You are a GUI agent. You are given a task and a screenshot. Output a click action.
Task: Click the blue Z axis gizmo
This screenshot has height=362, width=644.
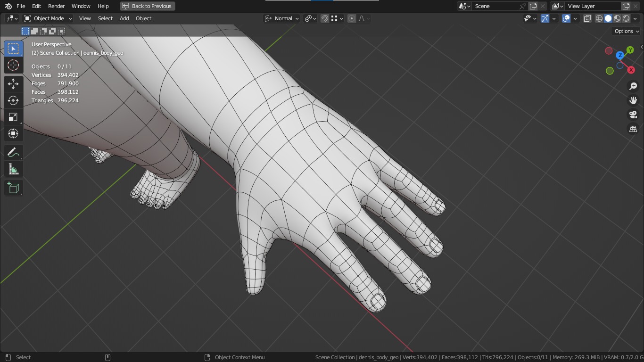coord(620,55)
